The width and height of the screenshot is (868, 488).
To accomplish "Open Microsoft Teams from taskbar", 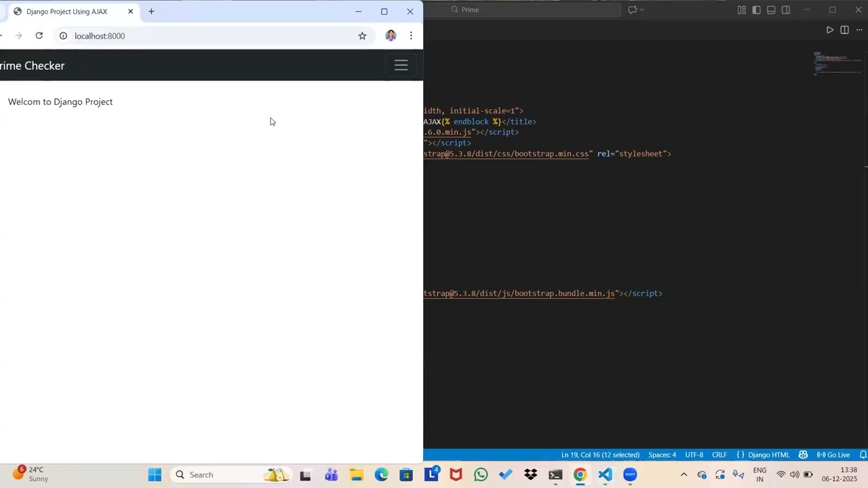I will click(x=331, y=474).
